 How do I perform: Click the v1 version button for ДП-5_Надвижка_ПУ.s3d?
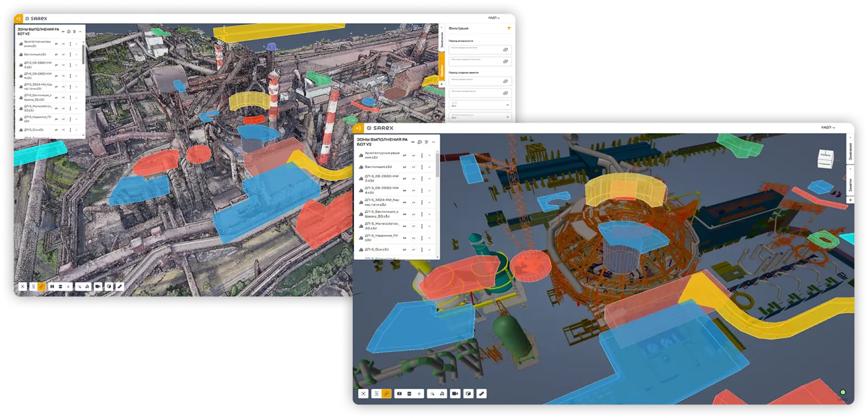point(413,238)
